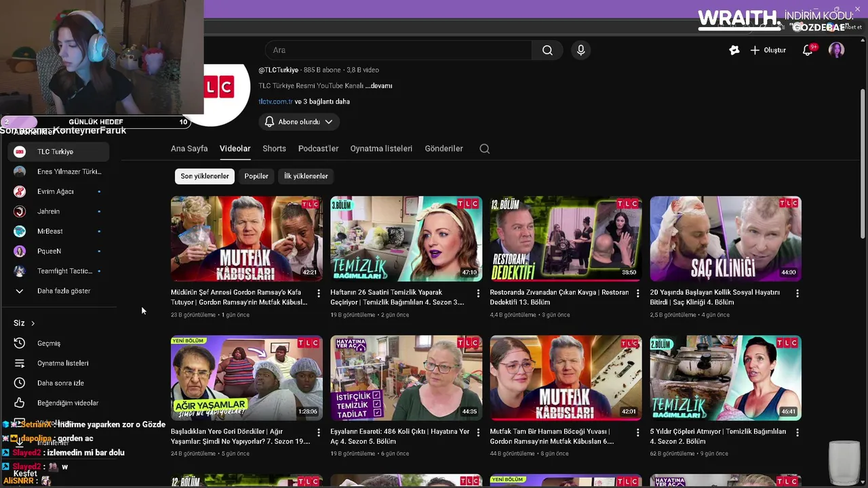Open MrBeast subscription channel
Screen dimensions: 868x488
pyautogui.click(x=58, y=231)
